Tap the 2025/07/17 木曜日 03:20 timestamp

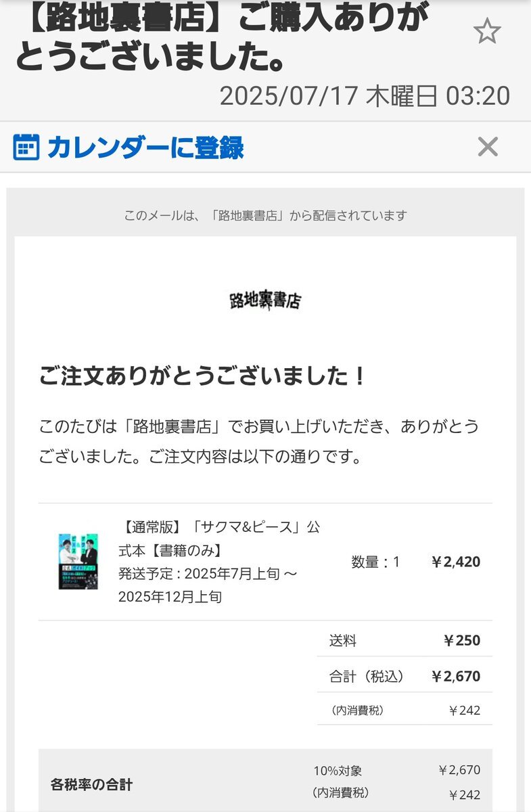(365, 96)
